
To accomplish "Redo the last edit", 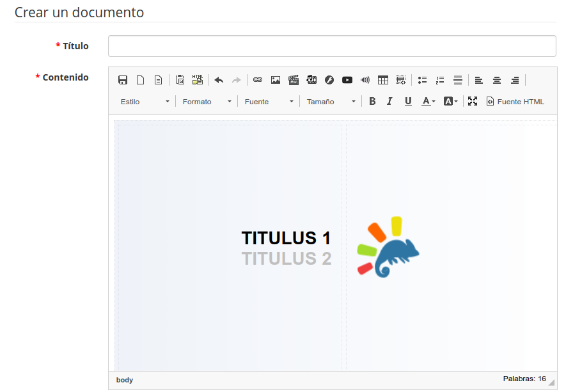I will point(236,80).
